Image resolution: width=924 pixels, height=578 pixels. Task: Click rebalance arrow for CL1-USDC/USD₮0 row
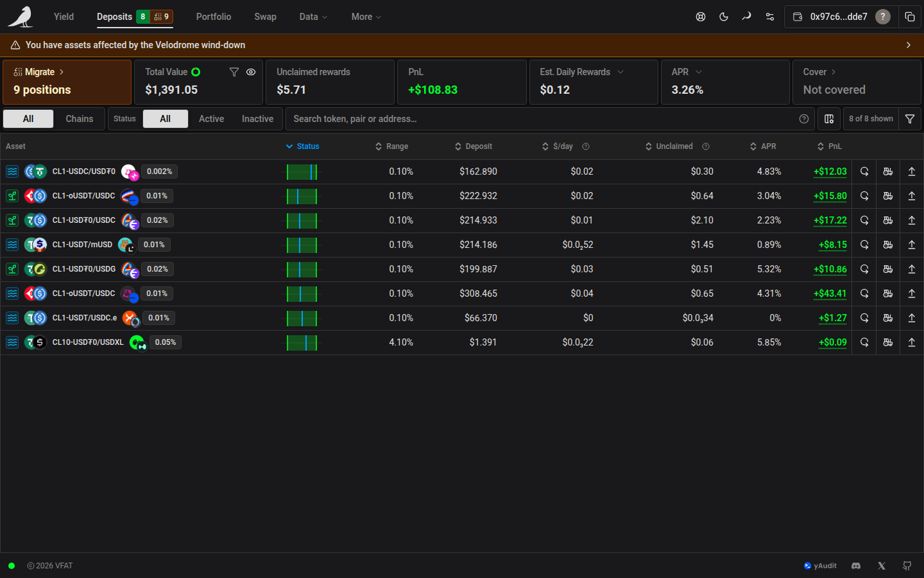[864, 171]
